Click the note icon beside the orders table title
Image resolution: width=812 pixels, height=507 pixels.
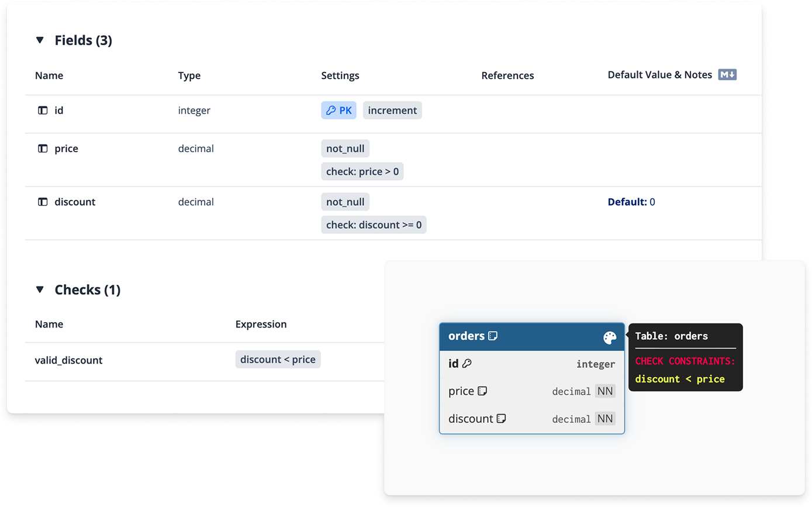pyautogui.click(x=493, y=336)
